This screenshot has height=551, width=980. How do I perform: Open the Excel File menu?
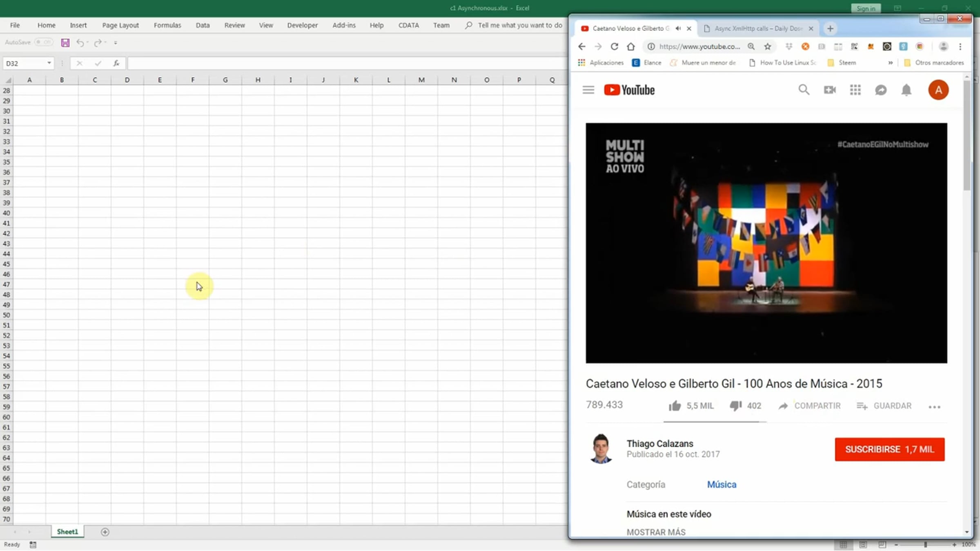(15, 25)
